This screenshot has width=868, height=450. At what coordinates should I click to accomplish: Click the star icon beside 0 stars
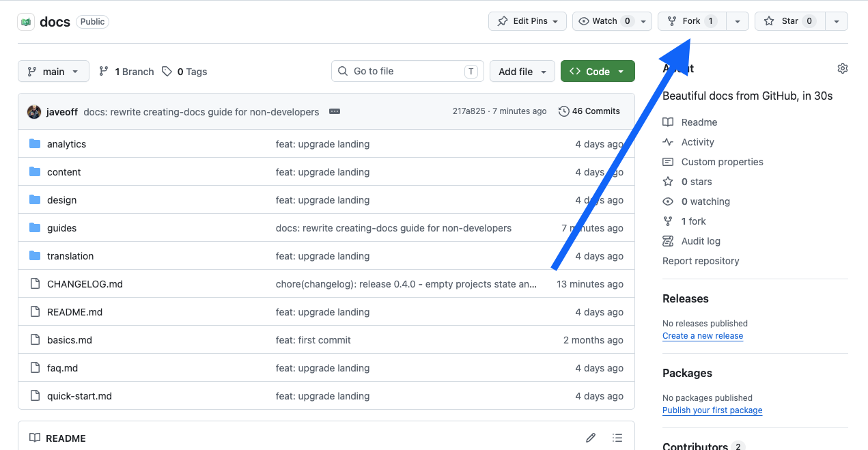pyautogui.click(x=668, y=182)
